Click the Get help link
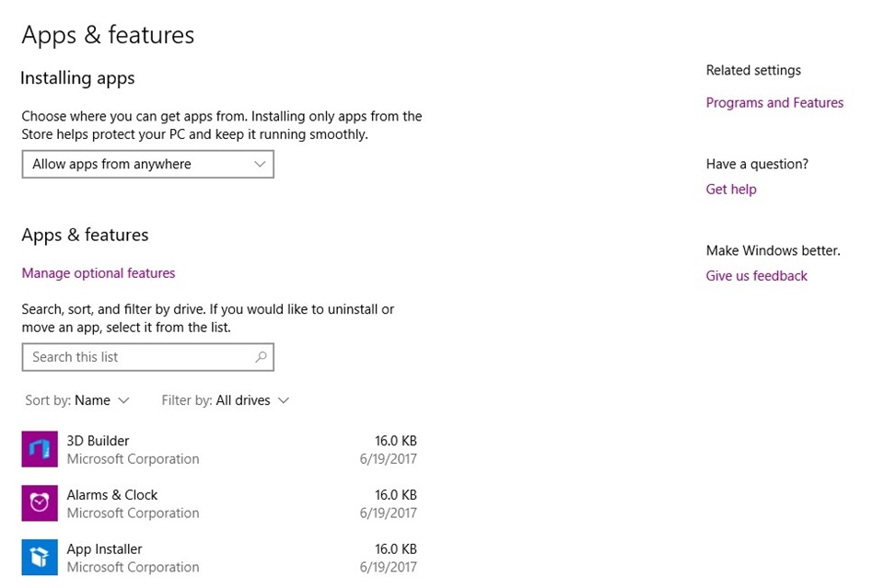The width and height of the screenshot is (884, 588). (x=731, y=190)
